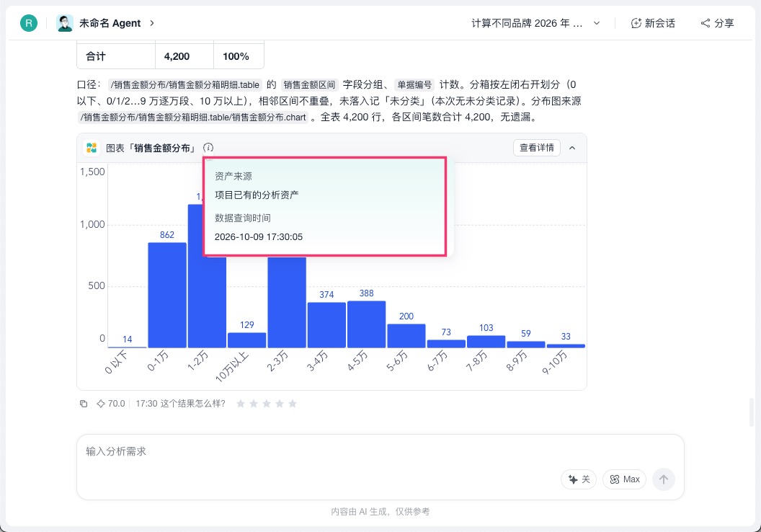
Task: Open 查看详情 for the chart
Action: coord(537,148)
